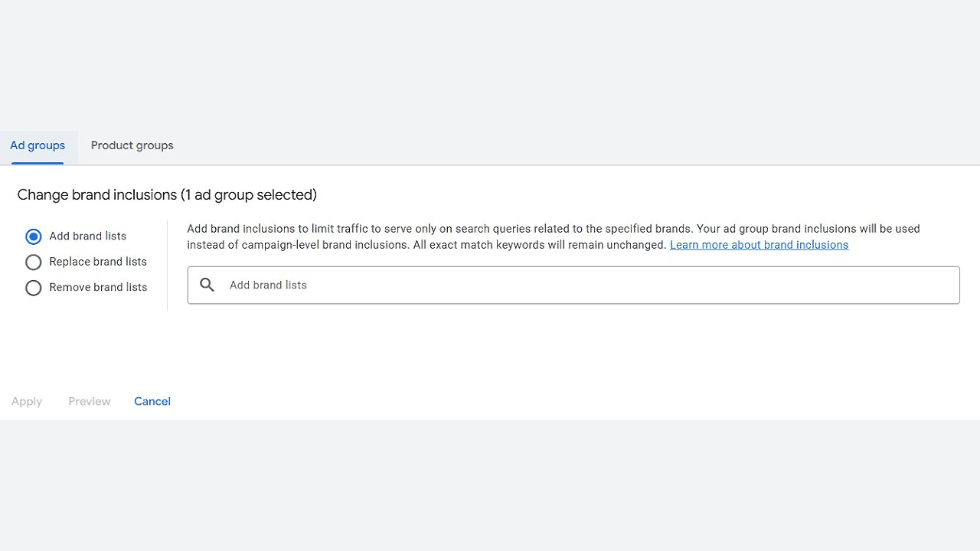Click the Change brand inclusions heading
The width and height of the screenshot is (980, 551).
(97, 195)
